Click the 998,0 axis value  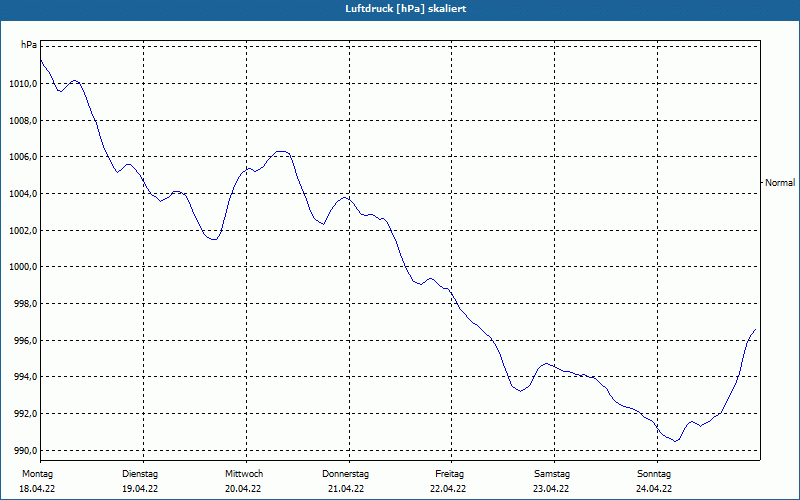26,304
